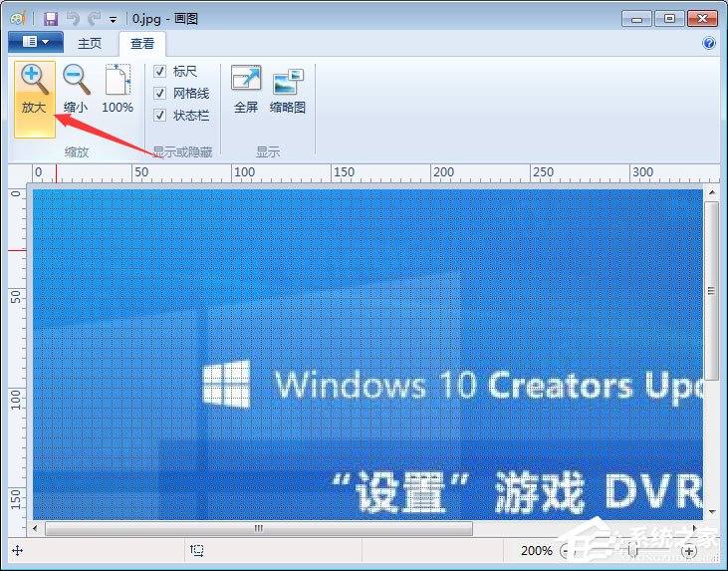The width and height of the screenshot is (728, 571).
Task: Expand the Customize Quick Access Toolbar dropdown
Action: point(113,19)
